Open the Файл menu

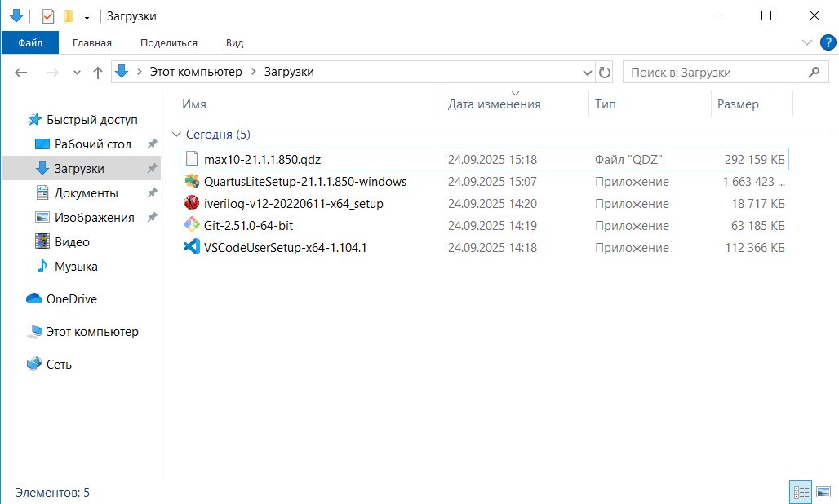[x=30, y=42]
